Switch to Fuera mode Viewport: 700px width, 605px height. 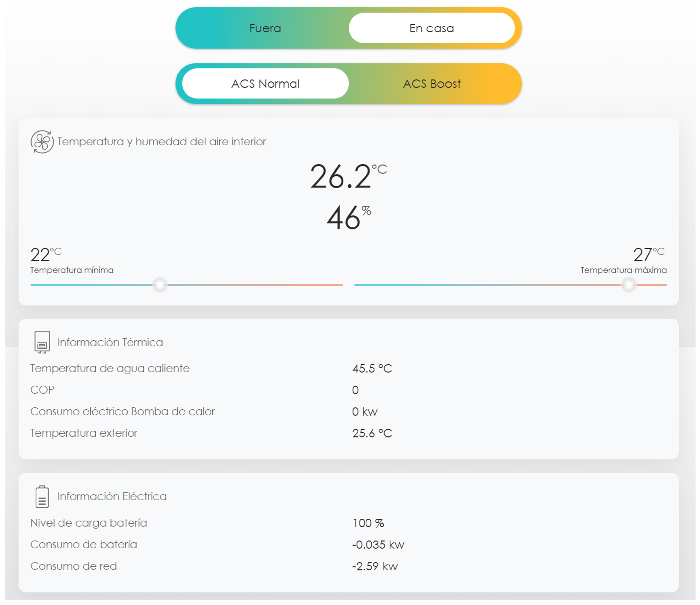265,28
